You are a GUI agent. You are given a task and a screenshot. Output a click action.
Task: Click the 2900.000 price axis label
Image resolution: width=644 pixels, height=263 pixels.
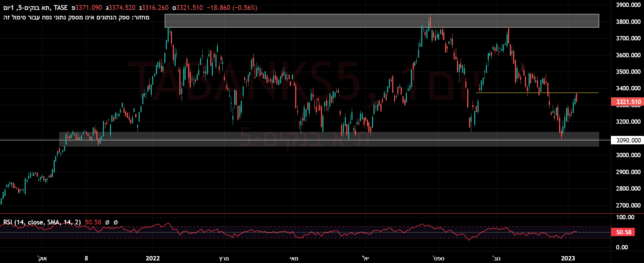click(x=628, y=172)
